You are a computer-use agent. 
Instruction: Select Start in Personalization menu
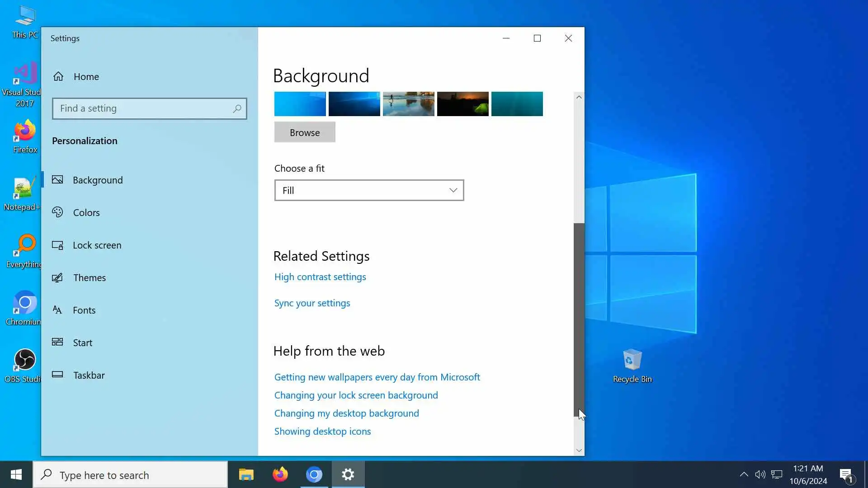click(82, 343)
